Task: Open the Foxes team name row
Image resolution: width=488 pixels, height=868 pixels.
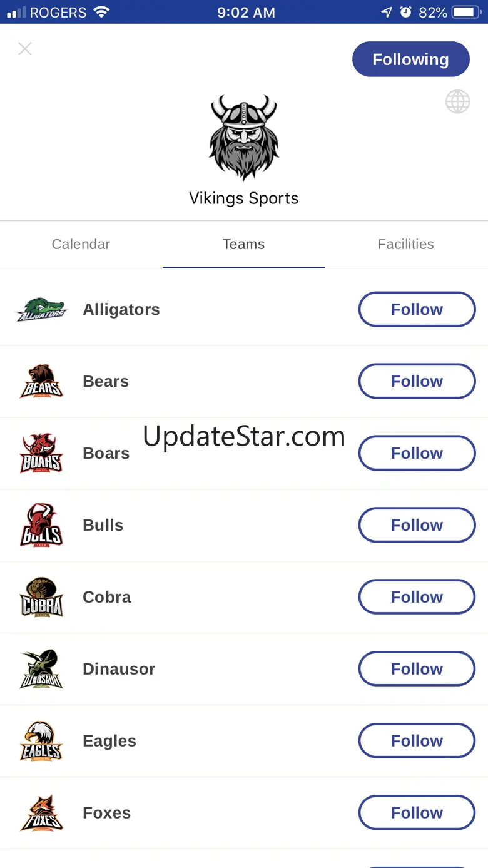Action: (107, 813)
